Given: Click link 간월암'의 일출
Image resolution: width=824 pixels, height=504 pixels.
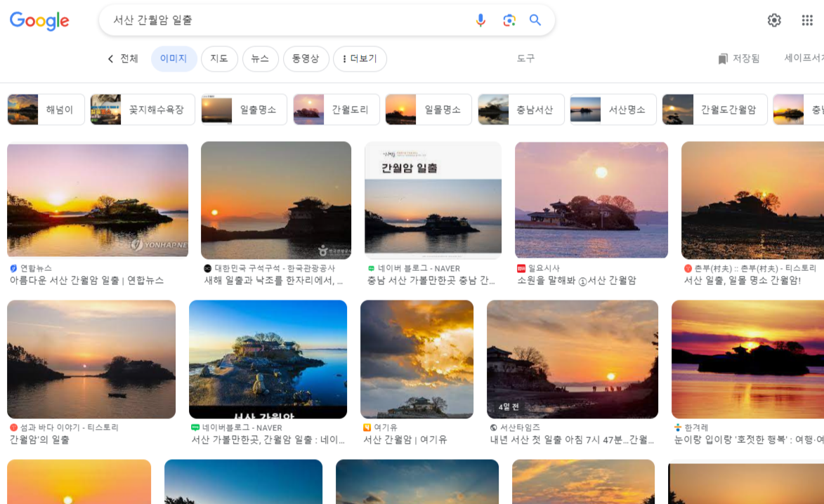Looking at the screenshot, I should pos(39,439).
